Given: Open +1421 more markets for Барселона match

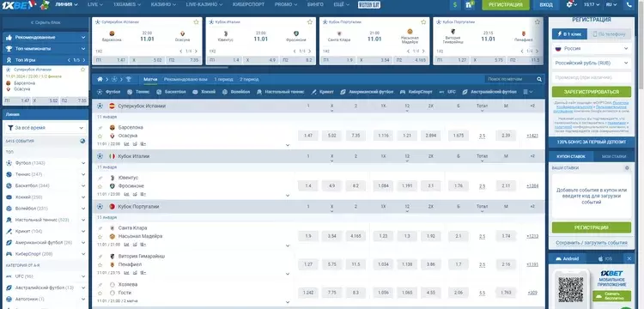Looking at the screenshot, I should point(532,136).
